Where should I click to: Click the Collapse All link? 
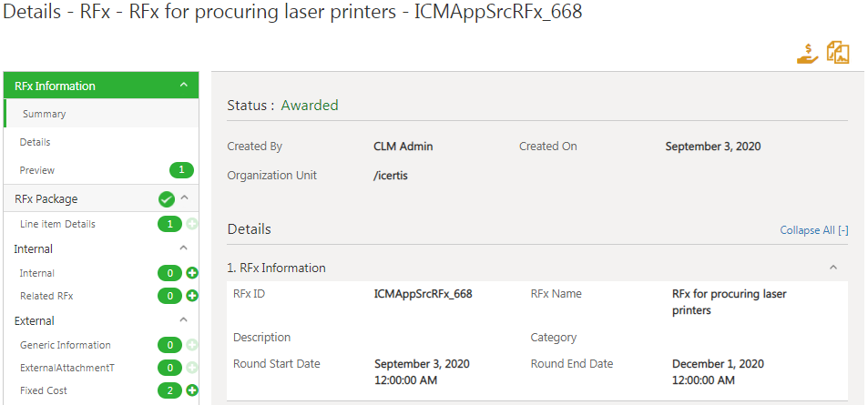[x=813, y=230]
